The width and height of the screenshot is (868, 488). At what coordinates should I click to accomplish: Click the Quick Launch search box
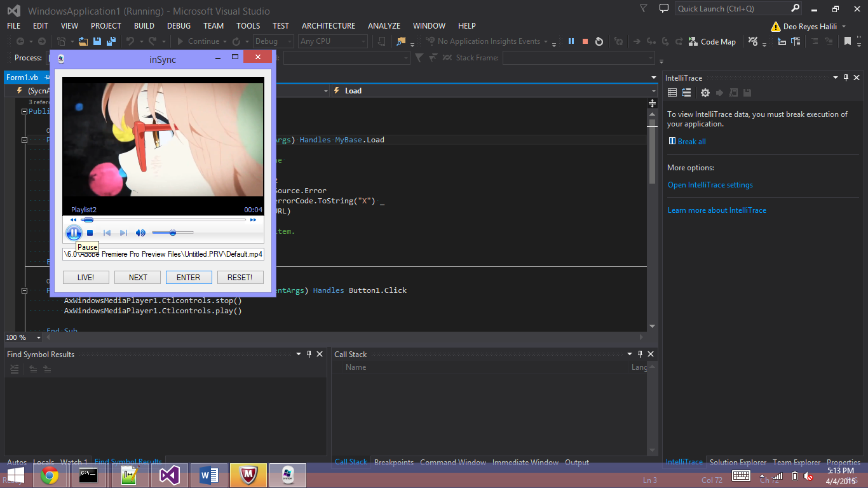coord(738,8)
